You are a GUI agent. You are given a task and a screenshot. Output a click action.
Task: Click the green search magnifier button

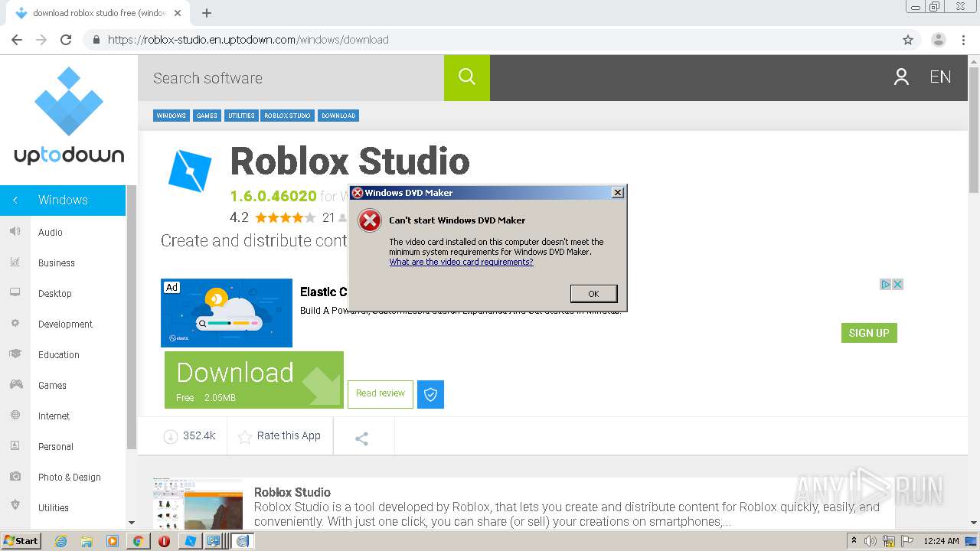(x=467, y=77)
